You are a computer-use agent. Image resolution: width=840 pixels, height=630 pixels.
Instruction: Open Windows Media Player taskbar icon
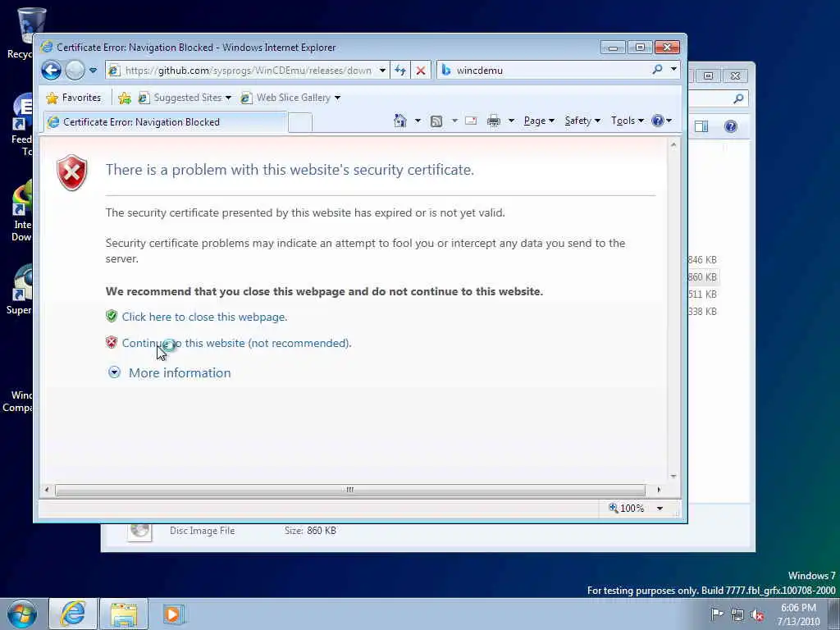click(174, 614)
